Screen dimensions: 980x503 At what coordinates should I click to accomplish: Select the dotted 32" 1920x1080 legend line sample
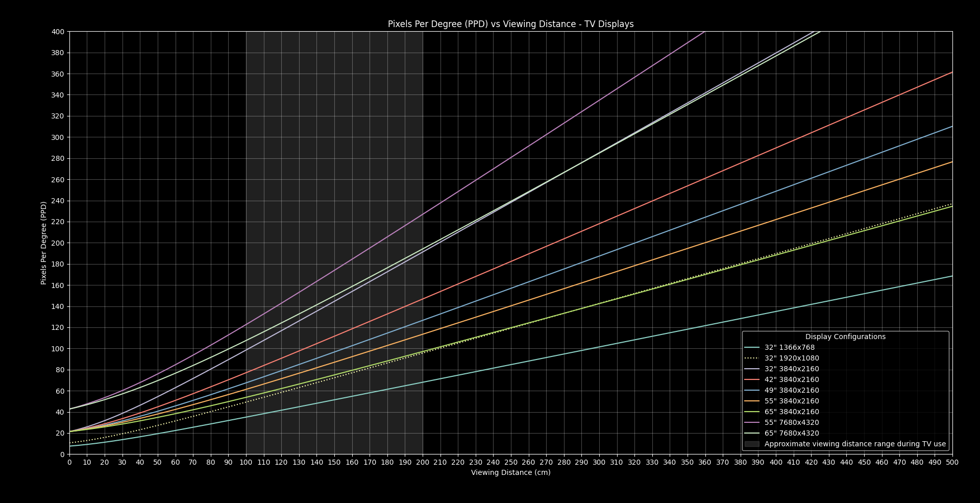point(752,358)
